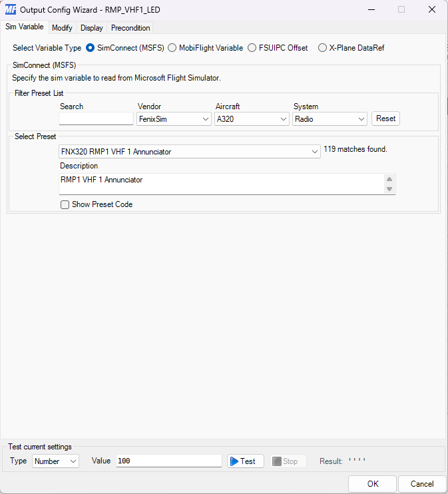Open the Precondition tab
The width and height of the screenshot is (448, 494).
[x=130, y=28]
